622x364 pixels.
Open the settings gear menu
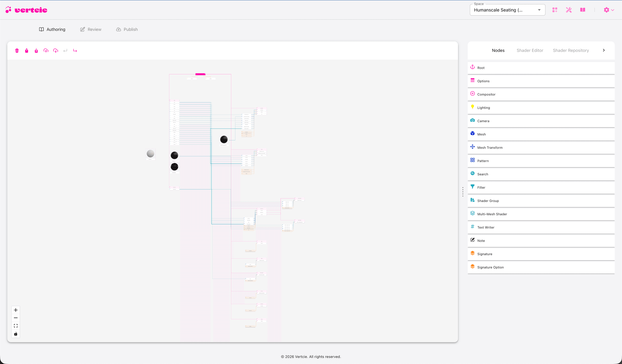point(609,10)
